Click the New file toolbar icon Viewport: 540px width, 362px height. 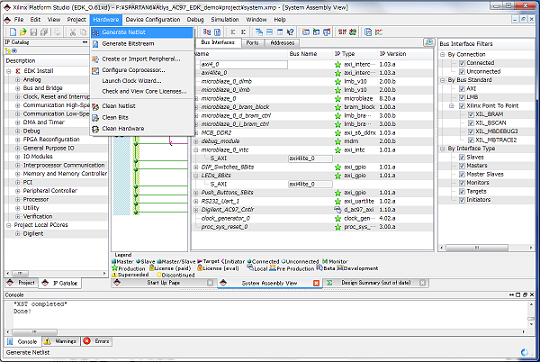(x=13, y=32)
